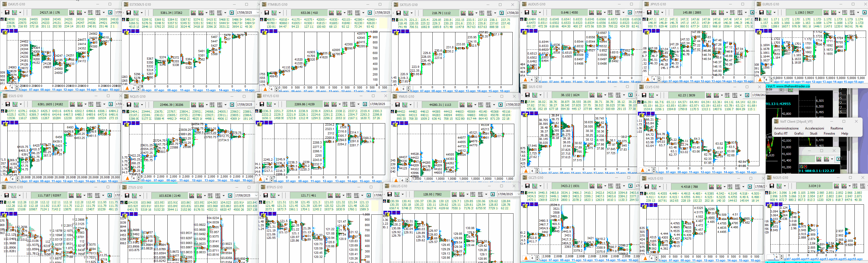Click the SAVE chart icon in SIU5 window
The image size is (868, 263).
coord(592,95)
